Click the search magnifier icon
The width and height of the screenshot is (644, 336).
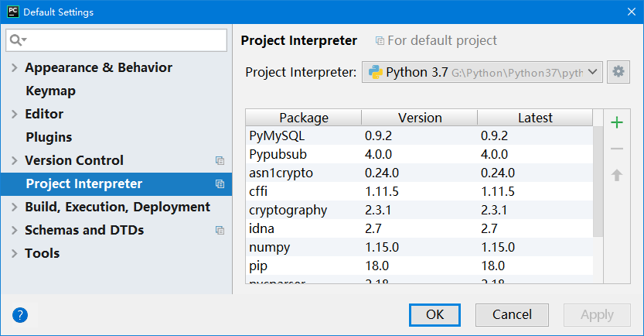pos(18,40)
